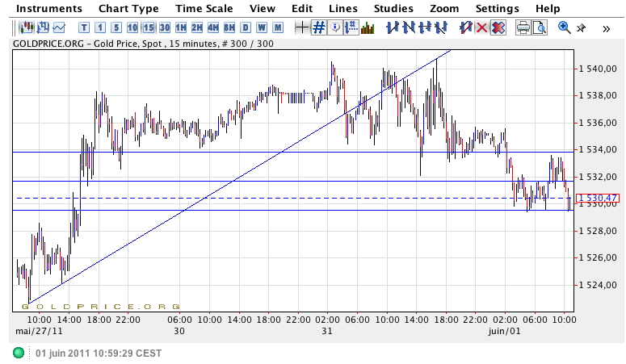The height and width of the screenshot is (364, 626).
Task: Open the Chart Type menu
Action: (x=128, y=8)
